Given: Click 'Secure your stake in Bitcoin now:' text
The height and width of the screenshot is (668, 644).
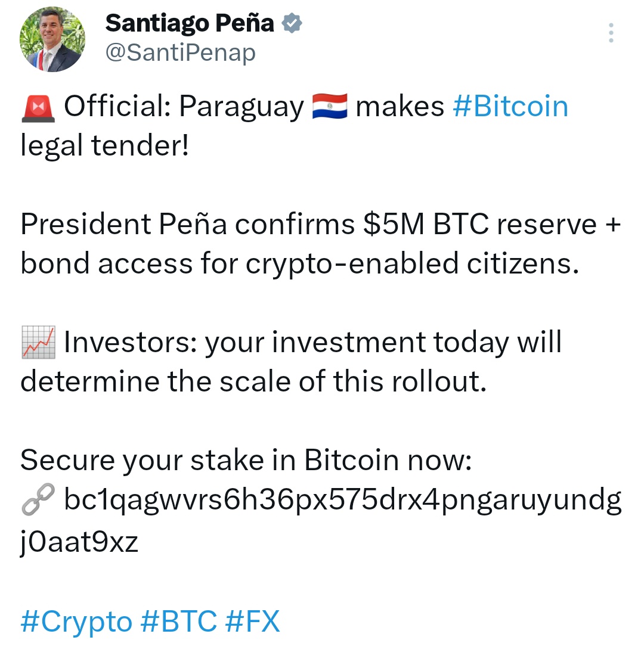Looking at the screenshot, I should point(246,460).
